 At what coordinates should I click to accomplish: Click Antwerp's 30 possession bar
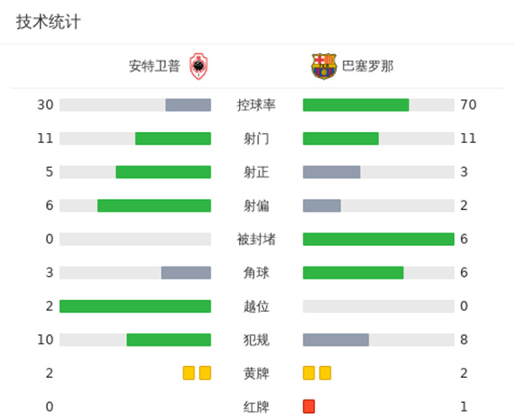click(x=188, y=105)
